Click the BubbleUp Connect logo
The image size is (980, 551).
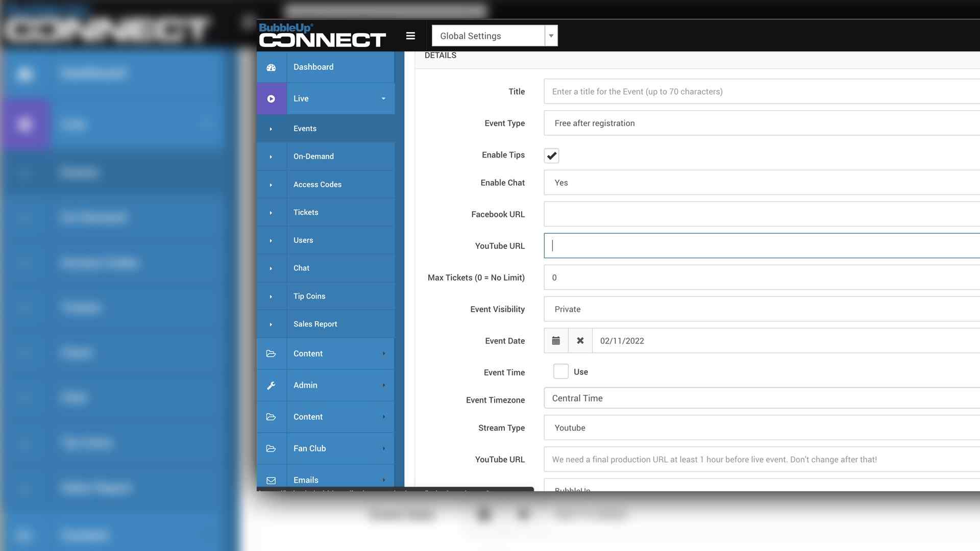[322, 35]
